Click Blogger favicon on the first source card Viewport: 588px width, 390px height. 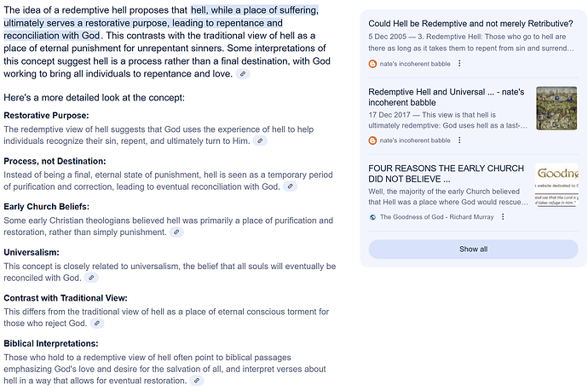pos(373,64)
